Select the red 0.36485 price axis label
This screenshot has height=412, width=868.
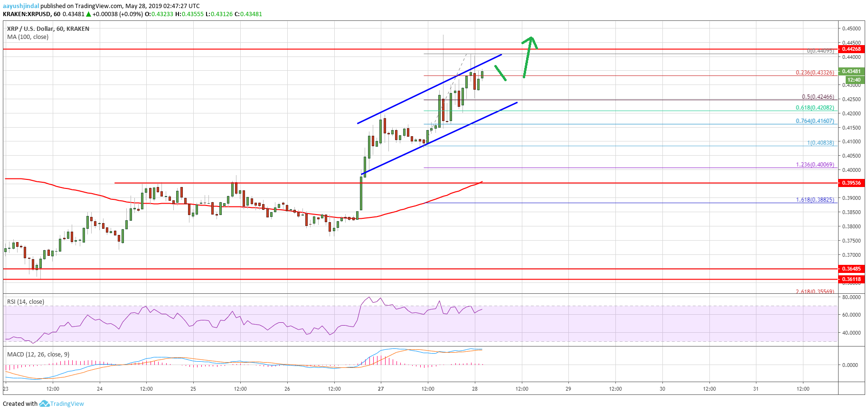[851, 269]
